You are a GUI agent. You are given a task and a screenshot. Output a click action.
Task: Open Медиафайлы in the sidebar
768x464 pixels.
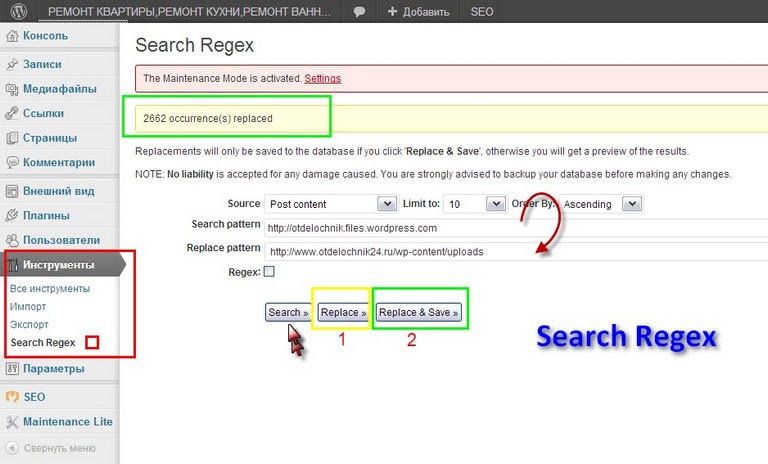click(x=60, y=89)
